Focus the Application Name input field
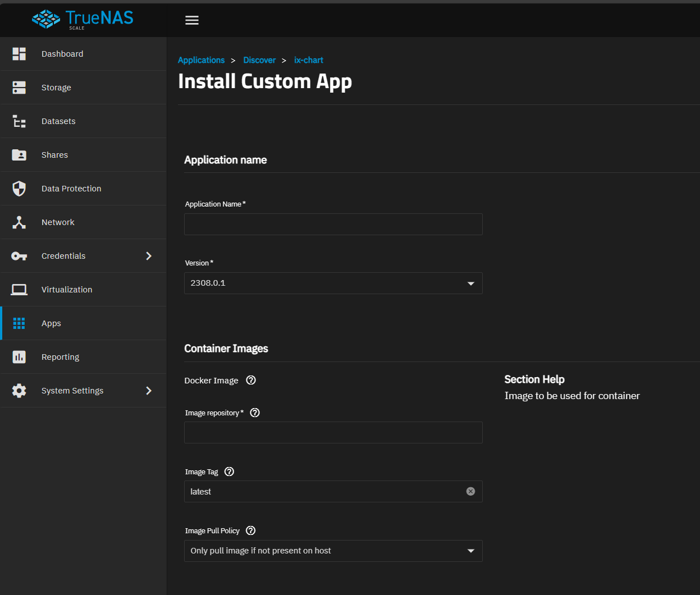Image resolution: width=700 pixels, height=595 pixels. click(x=333, y=224)
